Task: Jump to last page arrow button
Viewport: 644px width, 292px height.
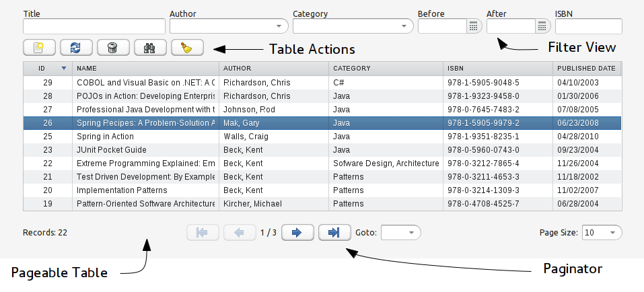Action: click(x=334, y=232)
